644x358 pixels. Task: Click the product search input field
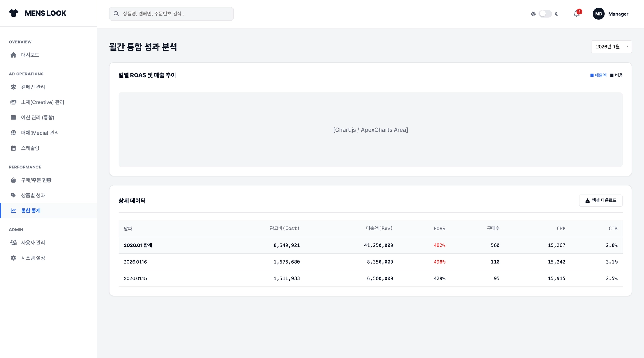pos(171,14)
